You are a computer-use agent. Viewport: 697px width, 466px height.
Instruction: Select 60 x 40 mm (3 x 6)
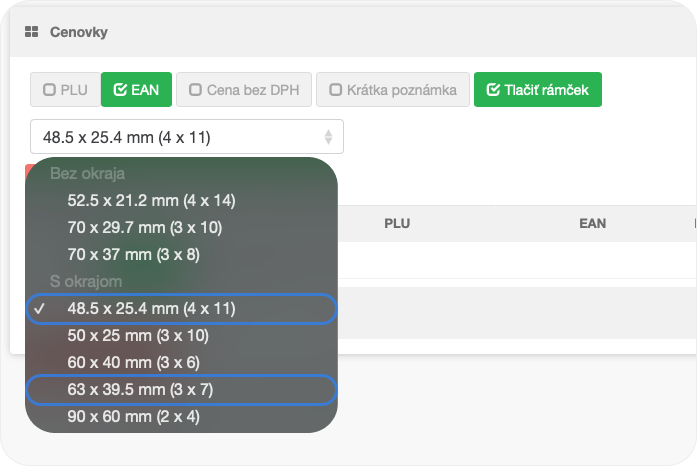click(134, 362)
